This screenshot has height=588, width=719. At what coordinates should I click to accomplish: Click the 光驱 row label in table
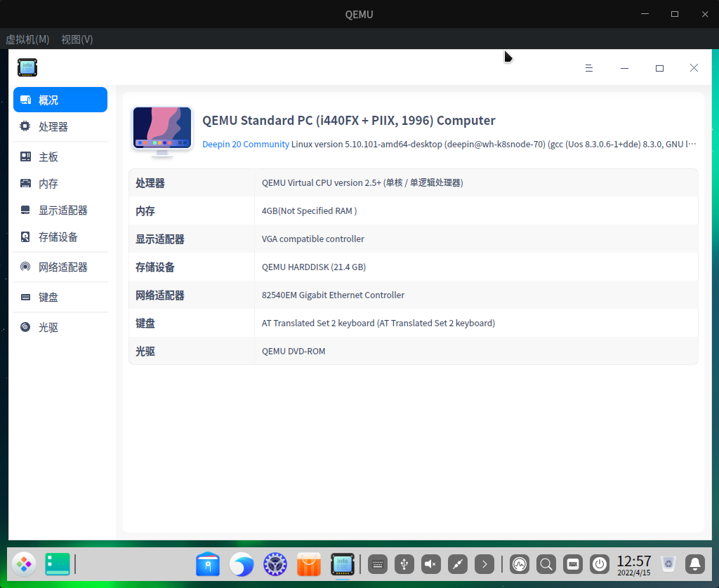tap(145, 352)
